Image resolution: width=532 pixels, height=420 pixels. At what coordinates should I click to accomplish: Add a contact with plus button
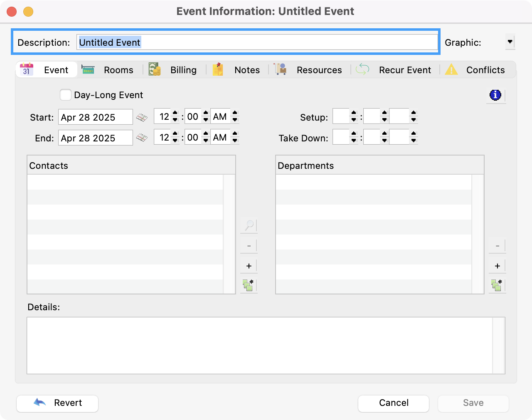pos(249,266)
